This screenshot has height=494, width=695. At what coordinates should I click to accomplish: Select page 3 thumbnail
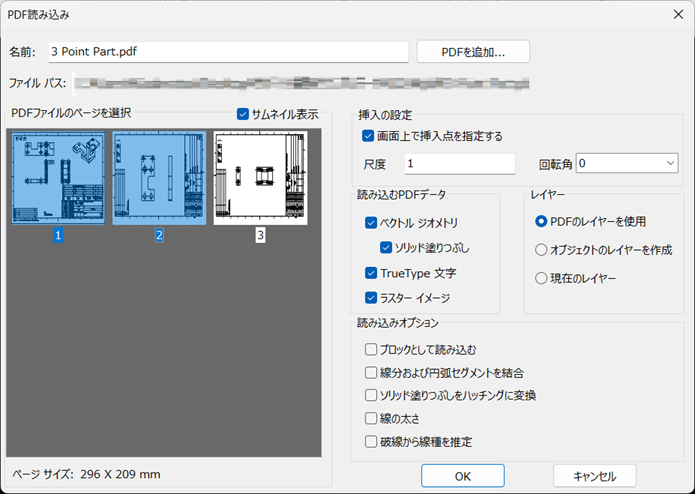point(260,178)
